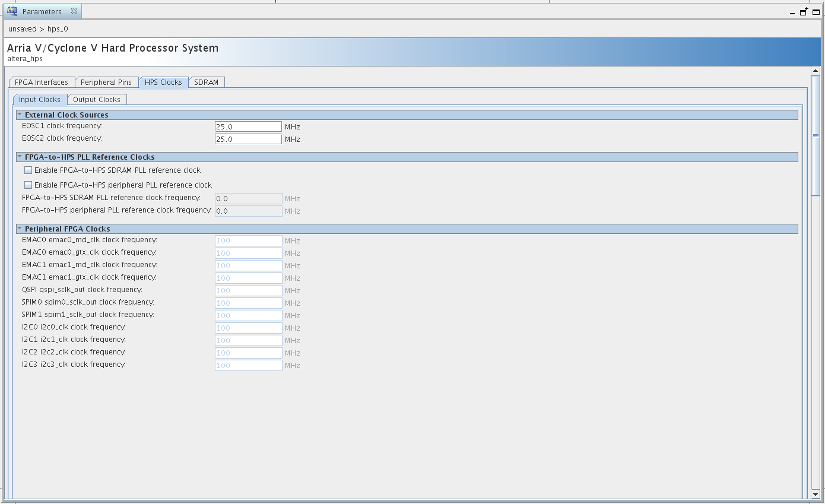
Task: Click 'unsaved' in the breadcrumb path
Action: (23, 29)
